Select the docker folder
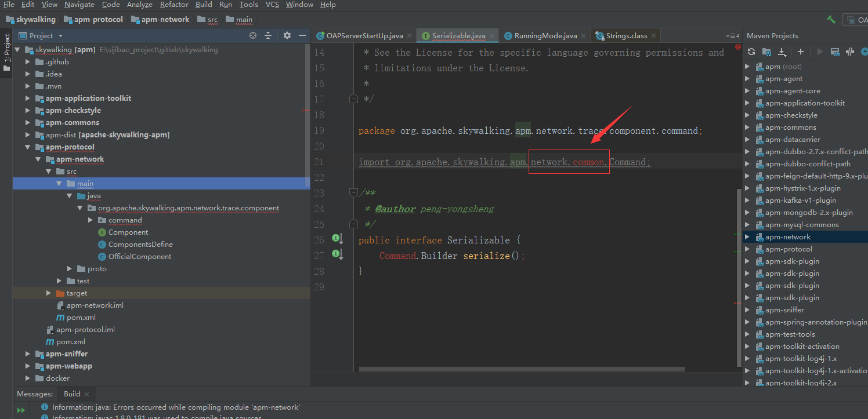This screenshot has height=419, width=868. click(x=57, y=378)
